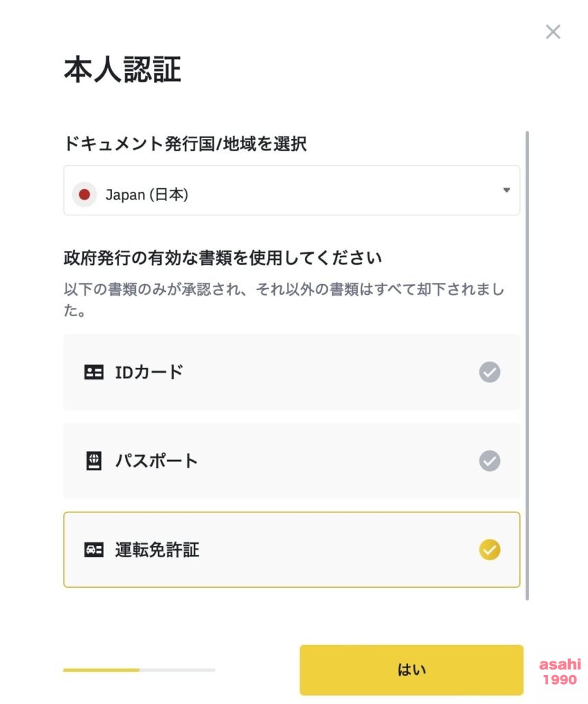Click the driver's license car icon

point(93,549)
